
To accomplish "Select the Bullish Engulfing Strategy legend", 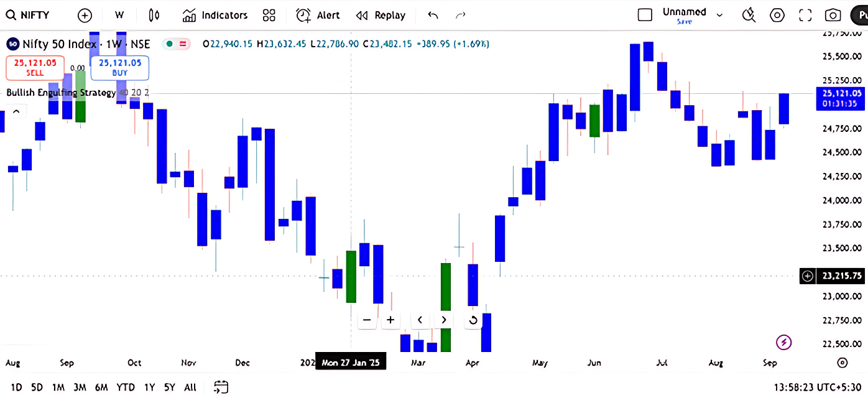I will [x=61, y=93].
